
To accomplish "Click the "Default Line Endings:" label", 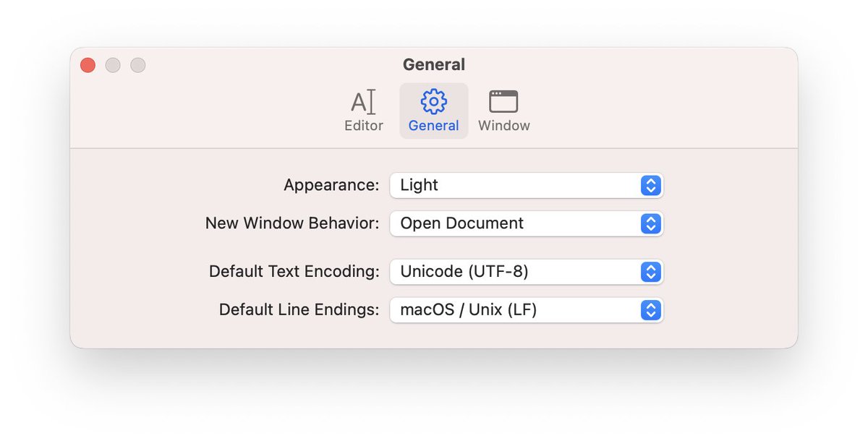I will [299, 310].
